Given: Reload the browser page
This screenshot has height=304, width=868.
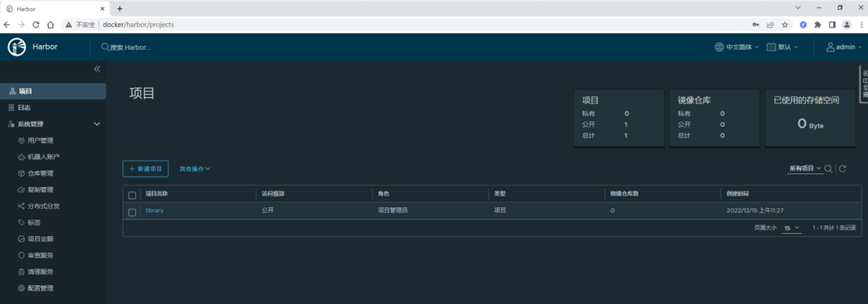Looking at the screenshot, I should [36, 25].
